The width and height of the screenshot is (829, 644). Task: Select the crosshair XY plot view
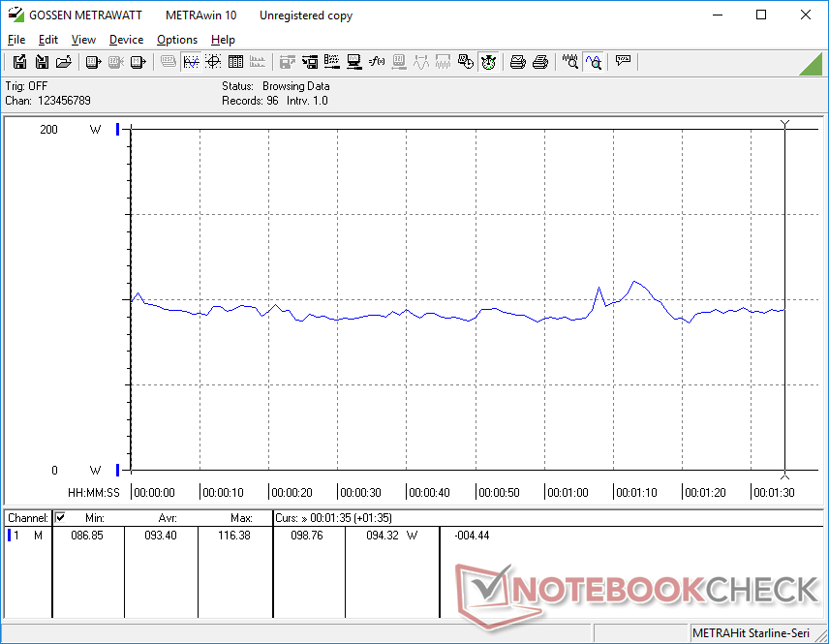(213, 62)
